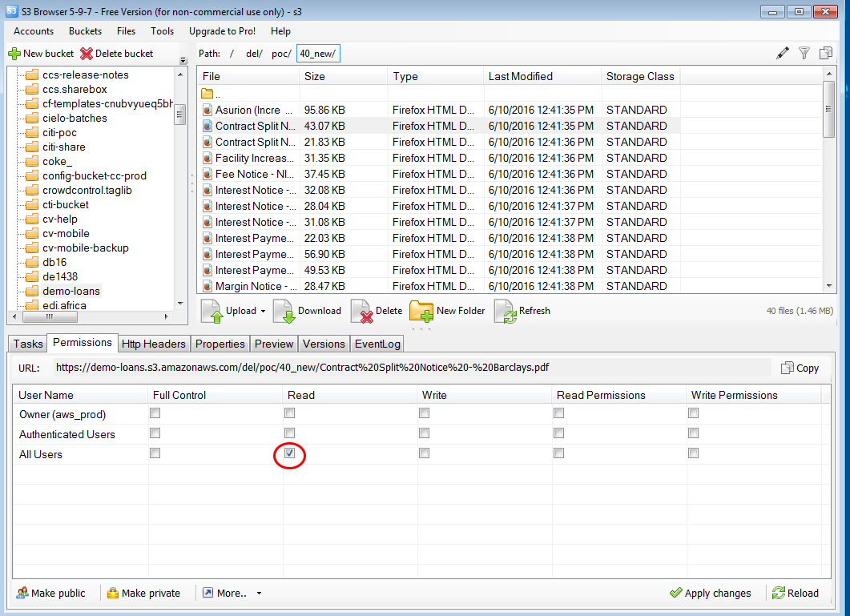Open the Accounts menu

34,31
